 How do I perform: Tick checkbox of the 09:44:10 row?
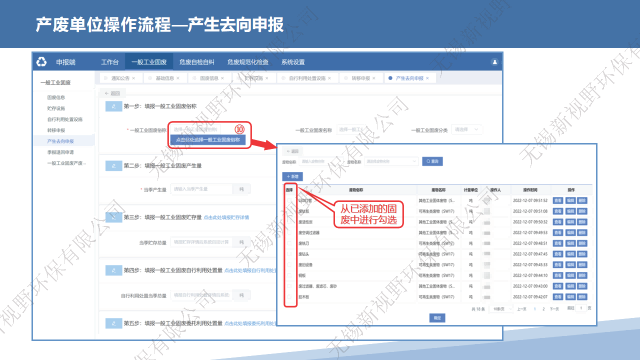[x=290, y=276]
